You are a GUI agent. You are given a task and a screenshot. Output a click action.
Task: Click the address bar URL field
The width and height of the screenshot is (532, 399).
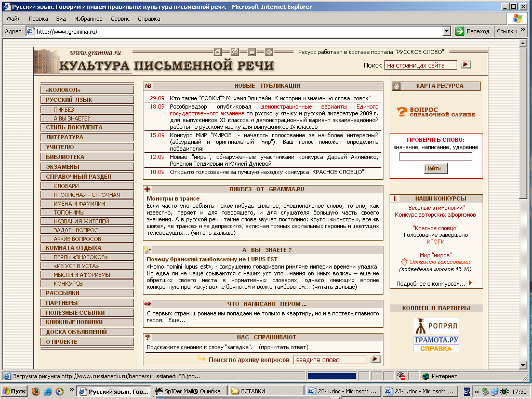[x=234, y=32]
